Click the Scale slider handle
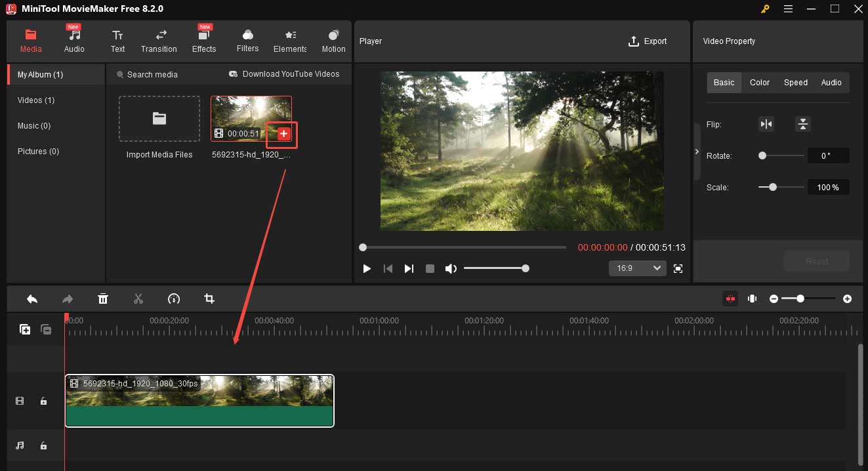Image resolution: width=868 pixels, height=471 pixels. pos(773,187)
